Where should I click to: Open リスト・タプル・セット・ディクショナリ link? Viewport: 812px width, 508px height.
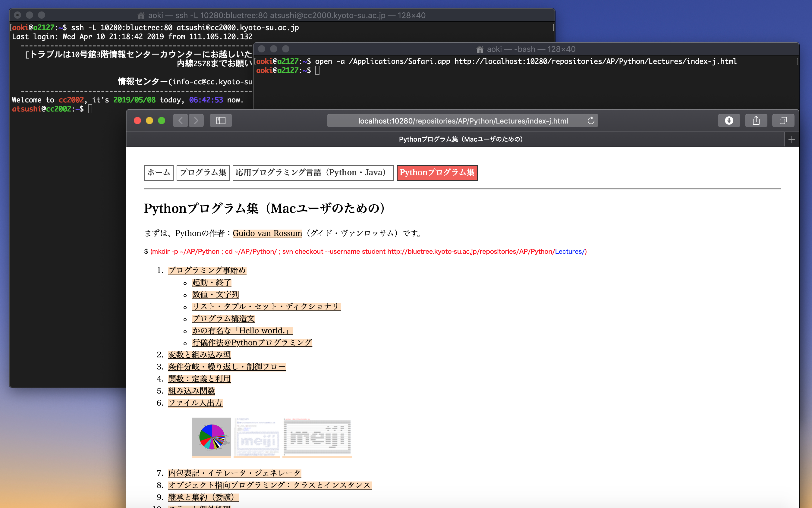[x=266, y=306]
